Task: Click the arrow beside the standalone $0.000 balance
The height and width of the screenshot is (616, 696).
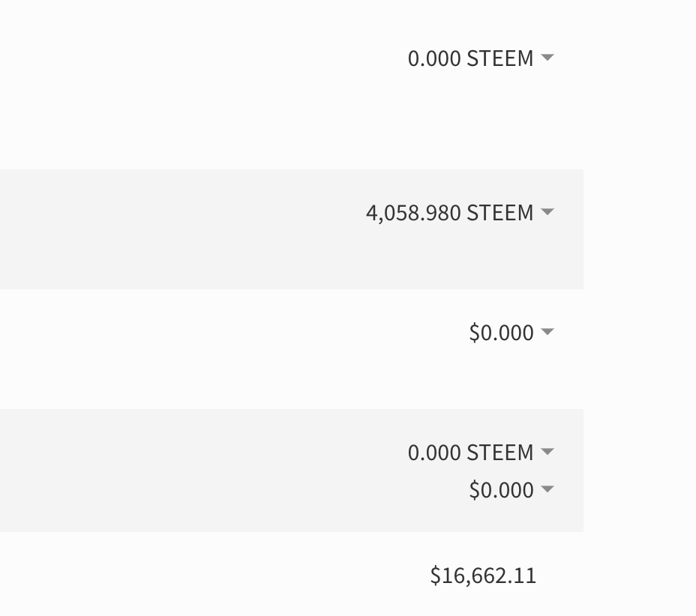Action: click(x=547, y=331)
